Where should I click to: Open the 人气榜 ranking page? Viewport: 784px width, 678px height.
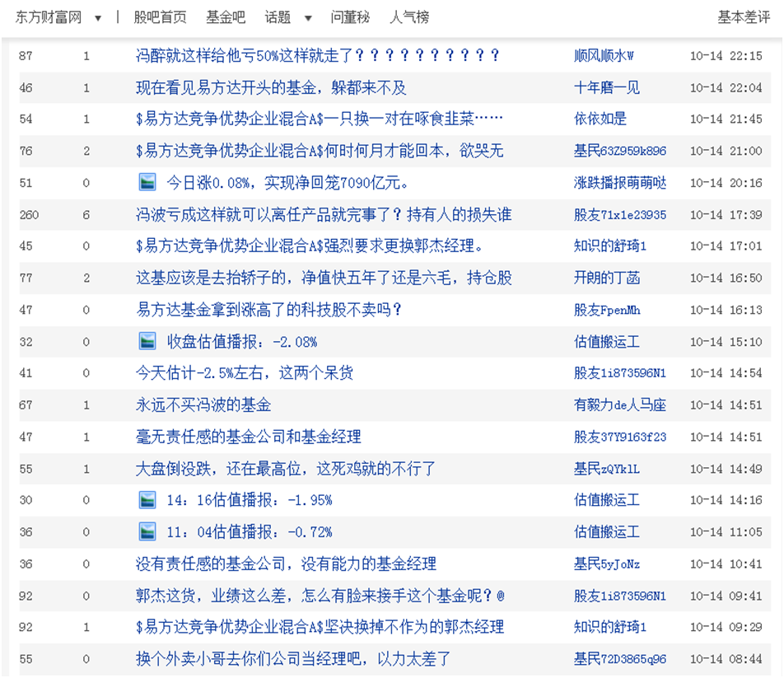tap(409, 17)
